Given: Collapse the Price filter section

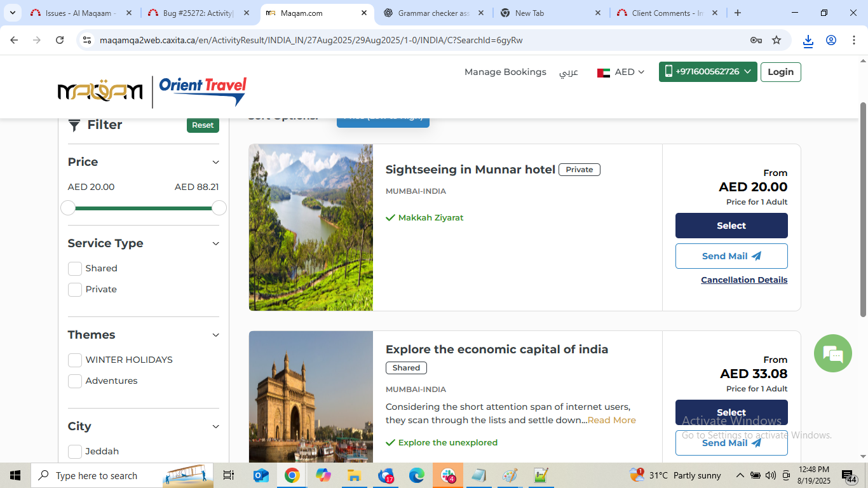Looking at the screenshot, I should (215, 163).
